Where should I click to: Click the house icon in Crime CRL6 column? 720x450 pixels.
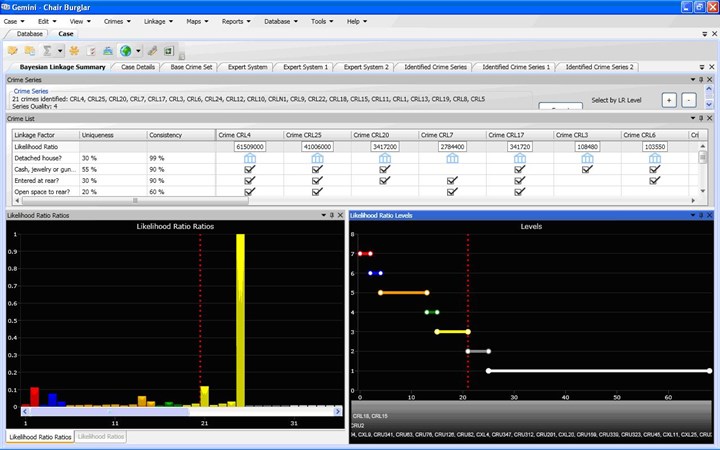coord(655,158)
